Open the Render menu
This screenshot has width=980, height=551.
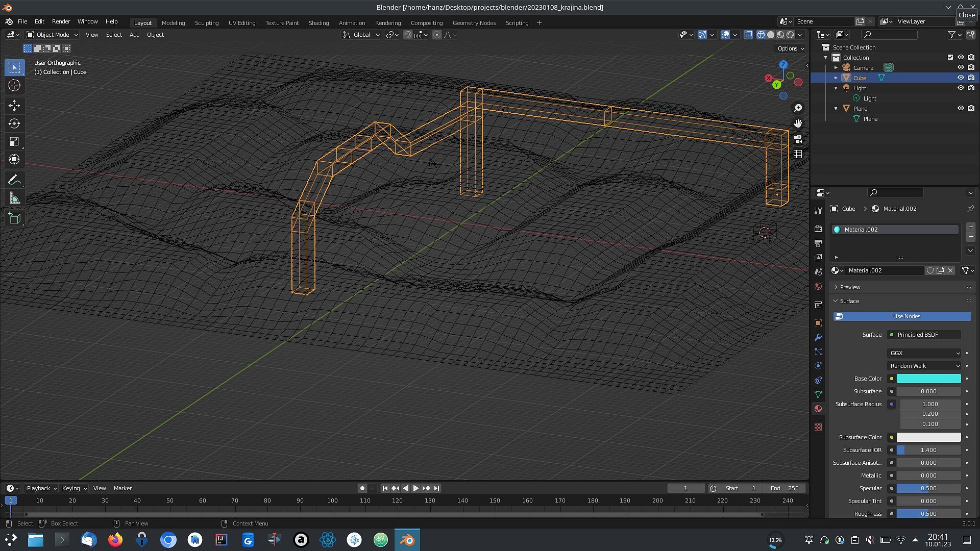61,21
